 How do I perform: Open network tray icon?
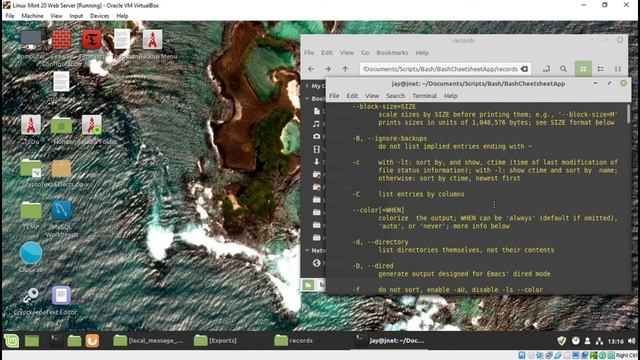599,341
